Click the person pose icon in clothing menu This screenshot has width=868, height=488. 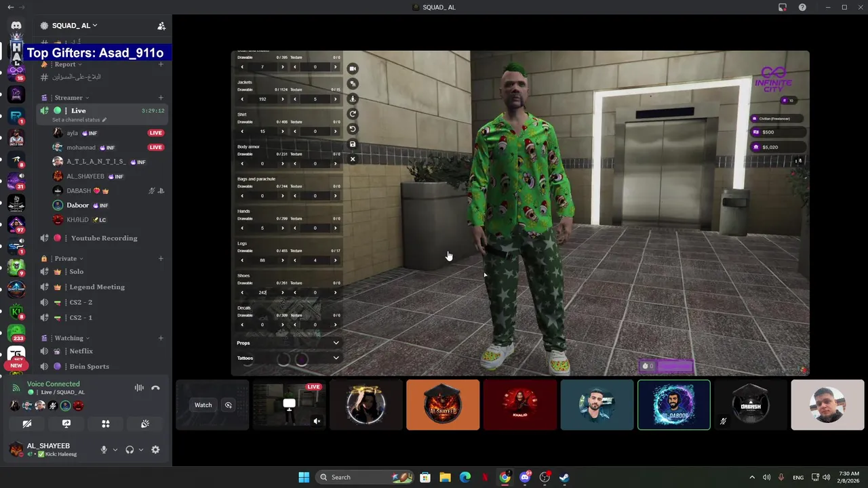coord(353,99)
